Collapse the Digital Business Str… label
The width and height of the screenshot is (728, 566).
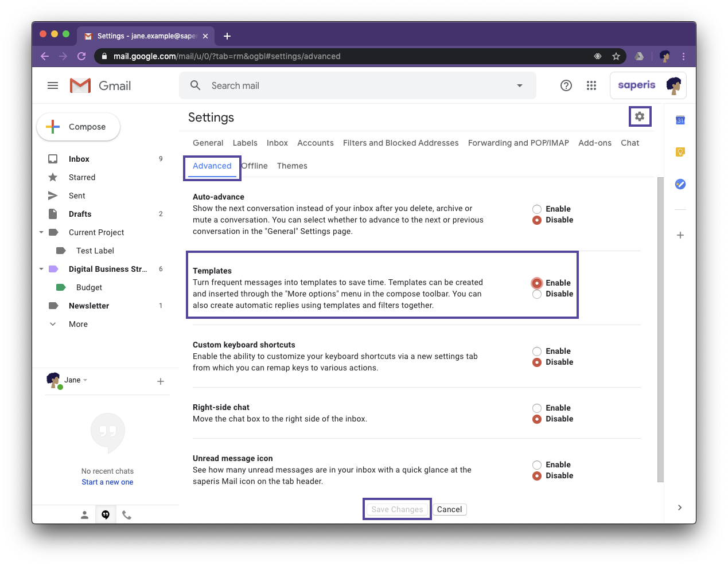coord(41,269)
